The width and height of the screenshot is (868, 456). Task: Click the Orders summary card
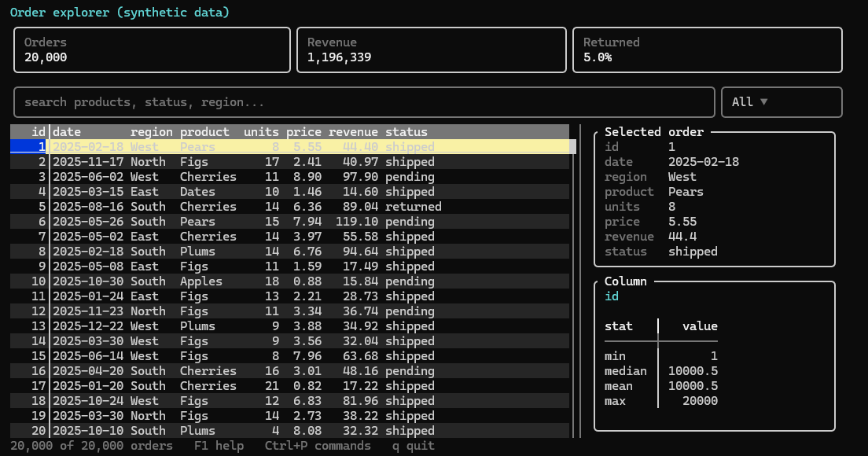coord(153,50)
